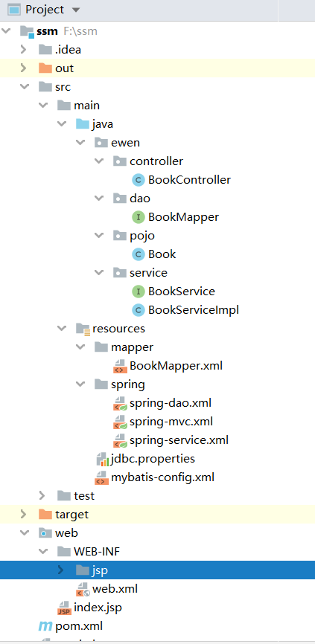Collapse the WEB-INF folder chevron
The height and width of the screenshot is (644, 315).
click(x=43, y=552)
